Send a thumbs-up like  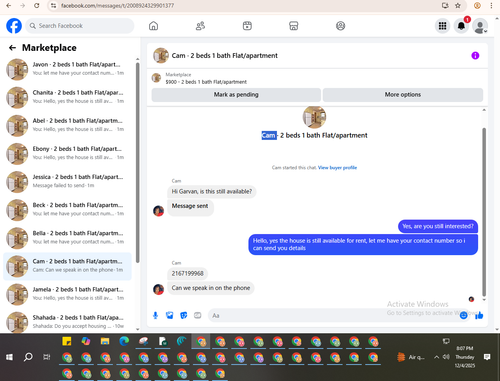(x=479, y=315)
